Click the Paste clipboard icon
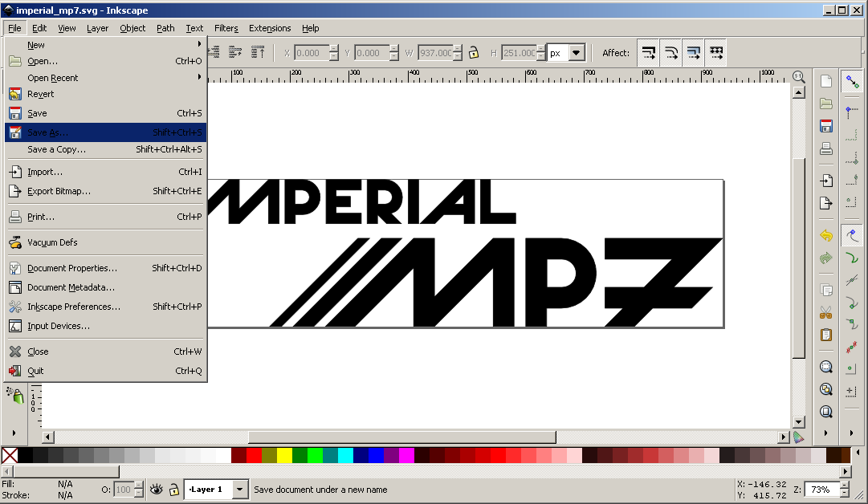The height and width of the screenshot is (504, 868). point(825,335)
